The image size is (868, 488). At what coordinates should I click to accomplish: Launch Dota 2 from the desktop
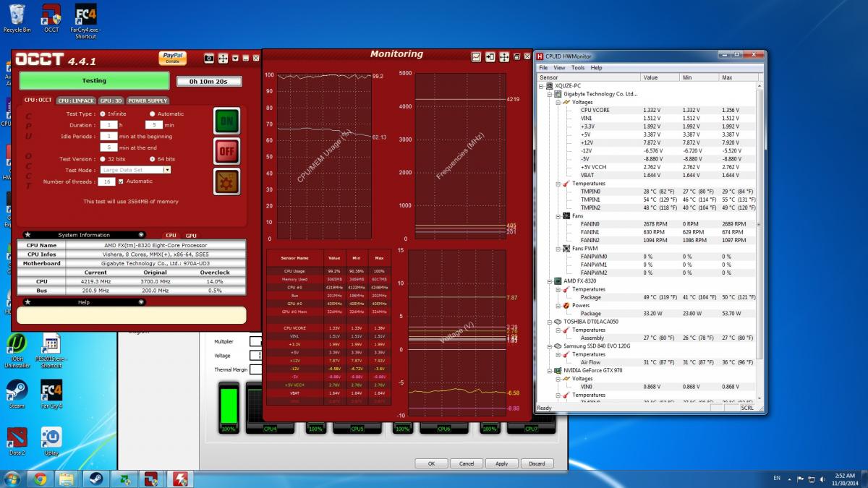pyautogui.click(x=17, y=441)
